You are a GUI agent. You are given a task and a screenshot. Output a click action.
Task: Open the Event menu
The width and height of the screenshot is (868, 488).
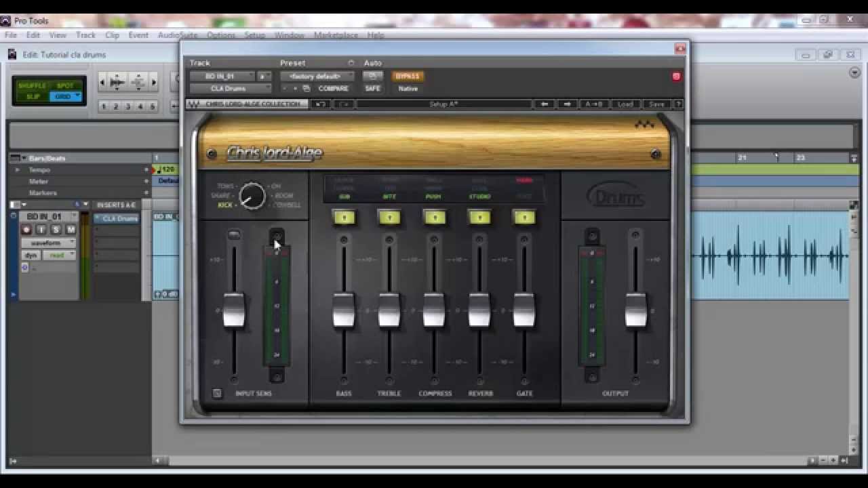[x=138, y=35]
